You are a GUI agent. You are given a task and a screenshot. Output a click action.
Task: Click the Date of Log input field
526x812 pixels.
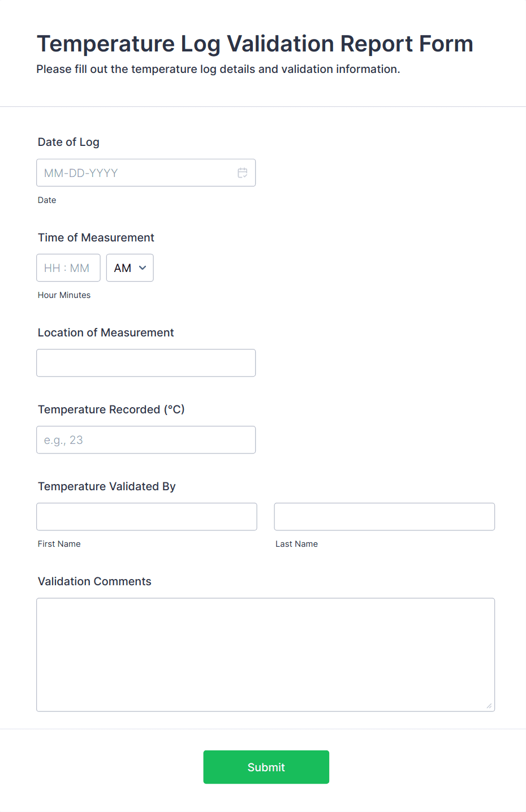[136, 173]
